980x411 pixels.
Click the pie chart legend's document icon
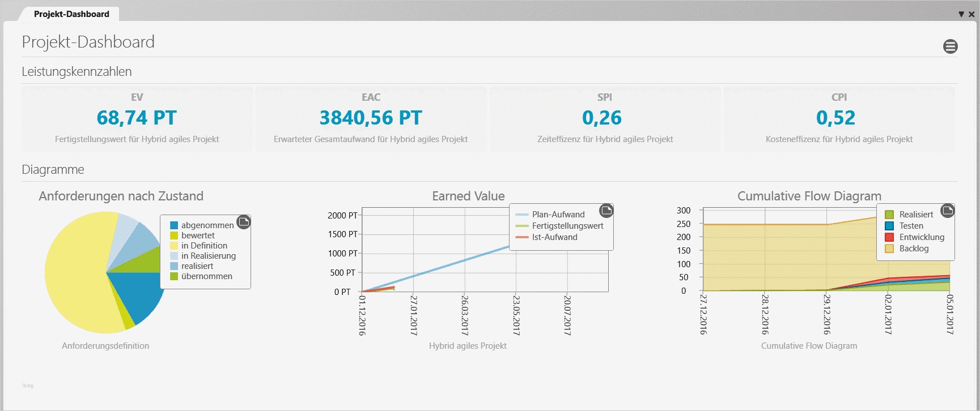(x=244, y=221)
